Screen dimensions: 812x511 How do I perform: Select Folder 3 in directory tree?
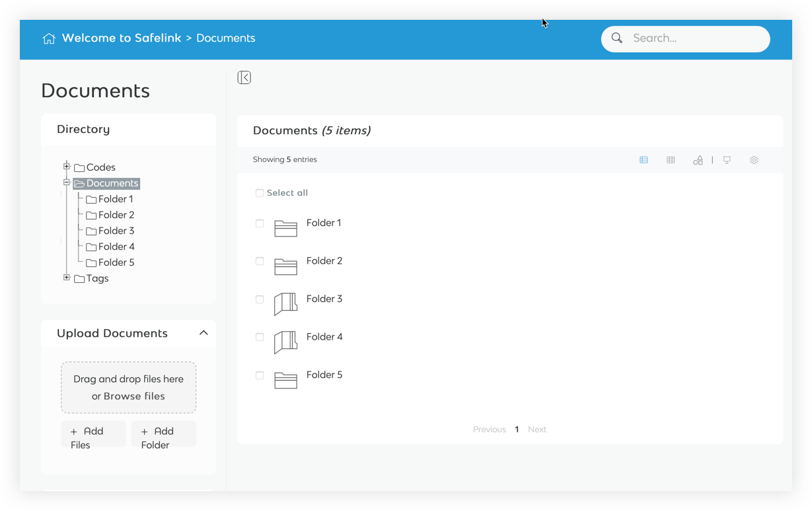116,231
